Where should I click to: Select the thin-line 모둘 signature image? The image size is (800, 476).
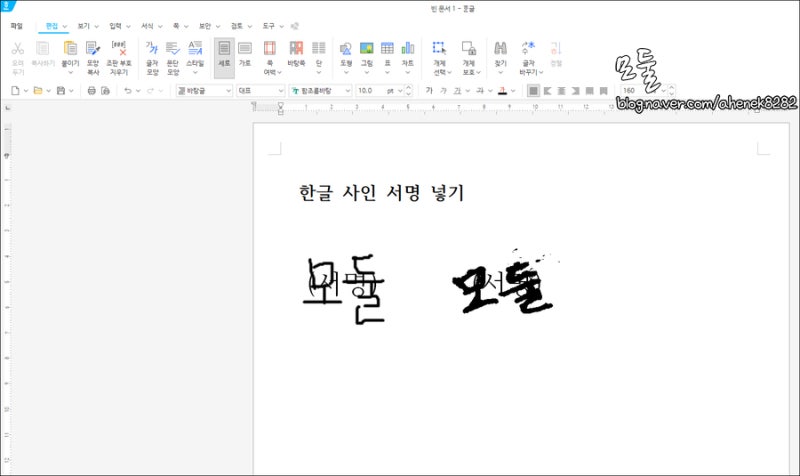[343, 288]
